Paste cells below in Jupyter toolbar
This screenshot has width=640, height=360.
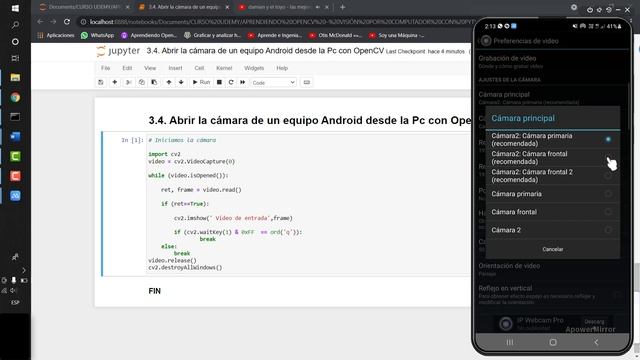click(x=154, y=82)
